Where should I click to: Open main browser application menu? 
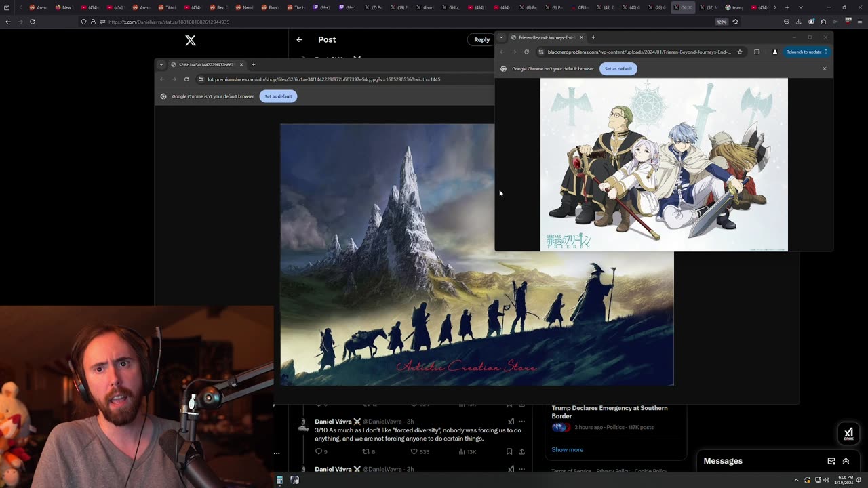click(861, 22)
